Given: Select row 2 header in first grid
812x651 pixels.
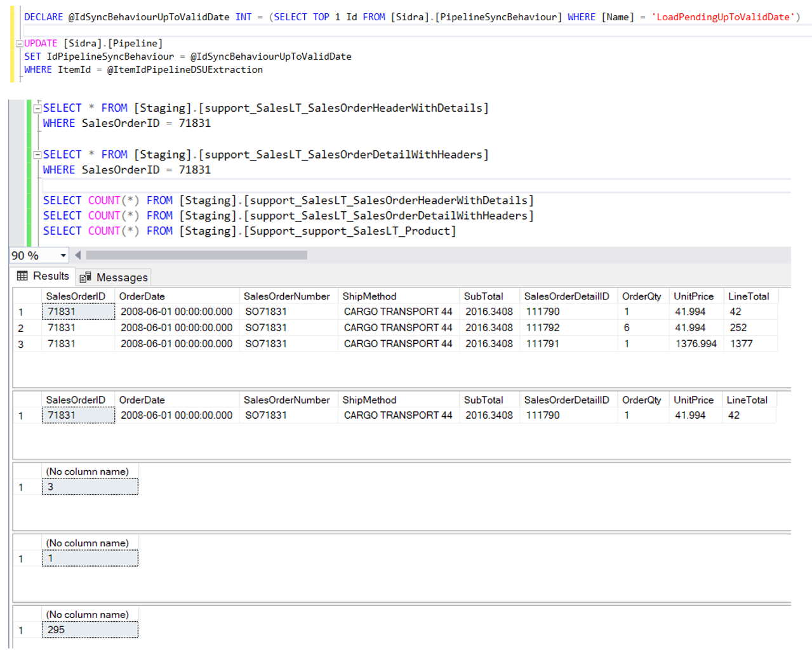Looking at the screenshot, I should tap(21, 329).
